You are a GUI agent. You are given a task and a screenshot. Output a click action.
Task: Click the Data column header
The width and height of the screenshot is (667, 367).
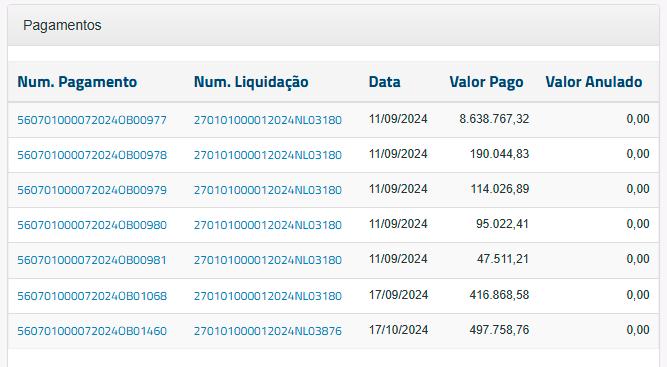(x=385, y=82)
